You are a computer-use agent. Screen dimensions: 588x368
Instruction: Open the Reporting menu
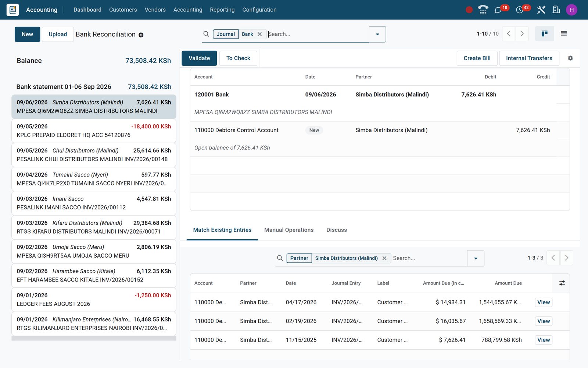pos(222,10)
